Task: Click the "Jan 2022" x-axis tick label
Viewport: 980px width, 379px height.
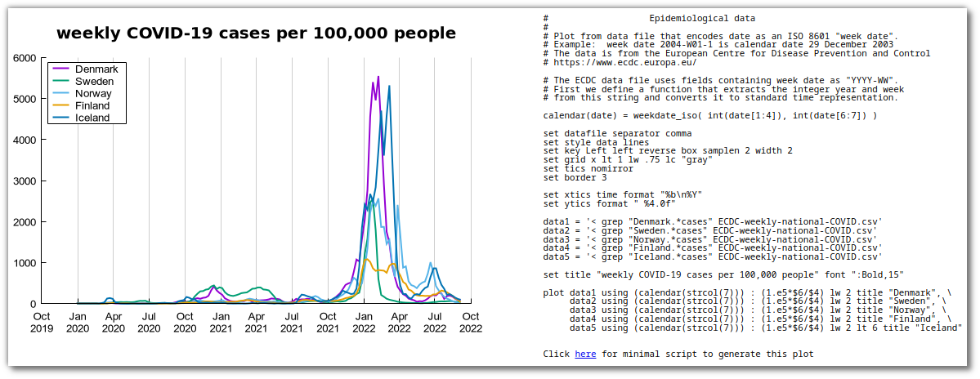Action: [364, 322]
